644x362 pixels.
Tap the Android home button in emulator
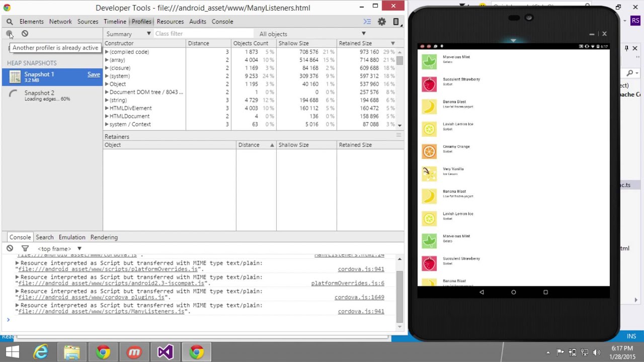(x=514, y=292)
